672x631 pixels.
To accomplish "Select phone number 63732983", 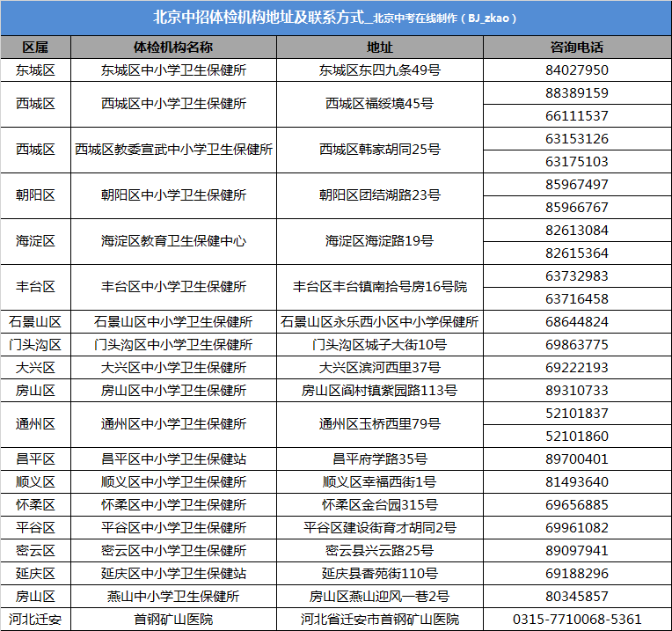I will [577, 276].
